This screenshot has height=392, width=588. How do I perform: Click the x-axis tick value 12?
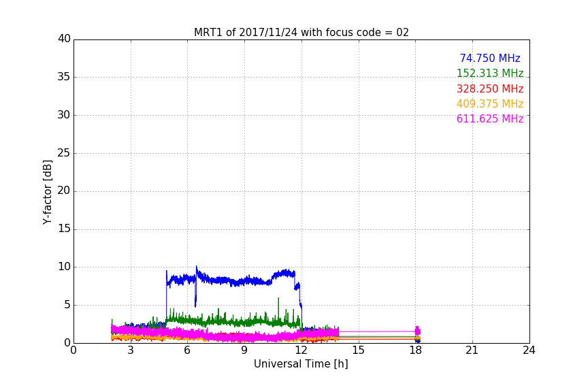pos(301,350)
